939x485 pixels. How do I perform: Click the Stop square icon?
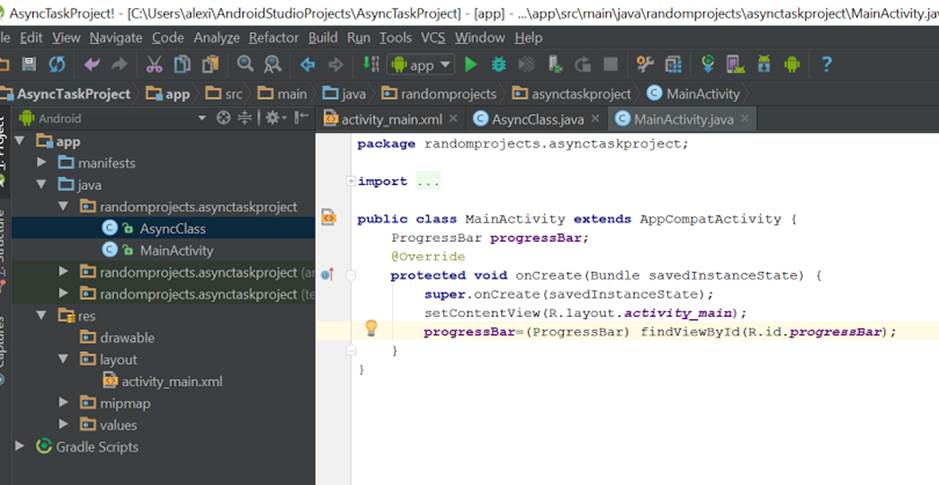[611, 64]
